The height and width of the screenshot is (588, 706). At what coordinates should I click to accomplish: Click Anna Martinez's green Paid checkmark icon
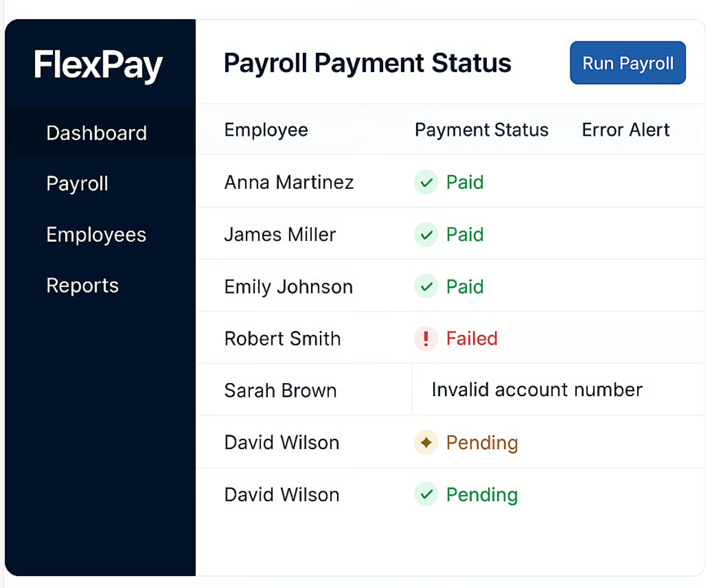point(425,182)
